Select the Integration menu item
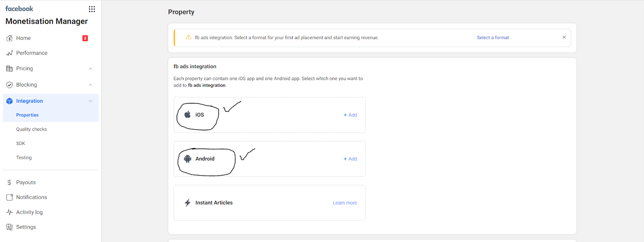Viewport: 644px width, 242px height. point(51,101)
